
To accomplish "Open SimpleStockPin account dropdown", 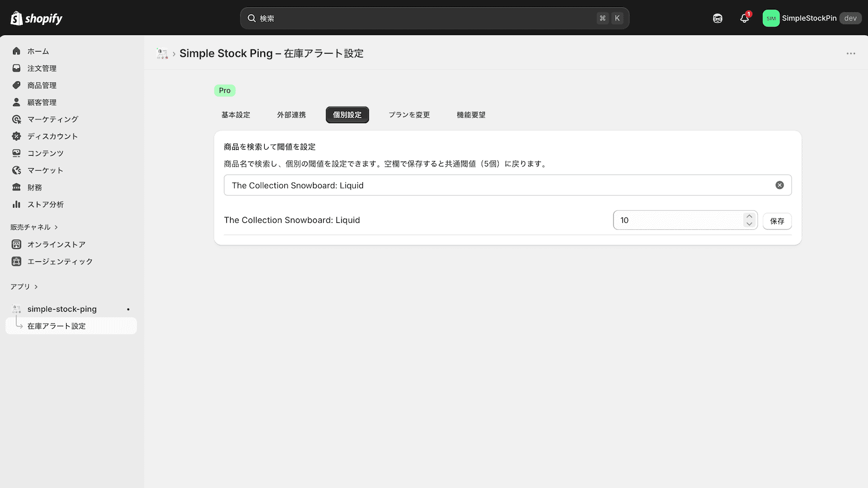I will [x=812, y=18].
